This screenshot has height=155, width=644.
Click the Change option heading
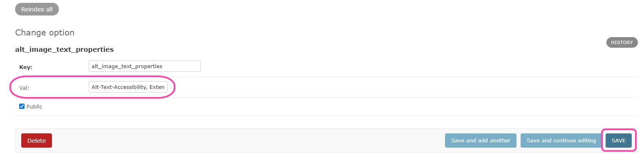pos(45,33)
